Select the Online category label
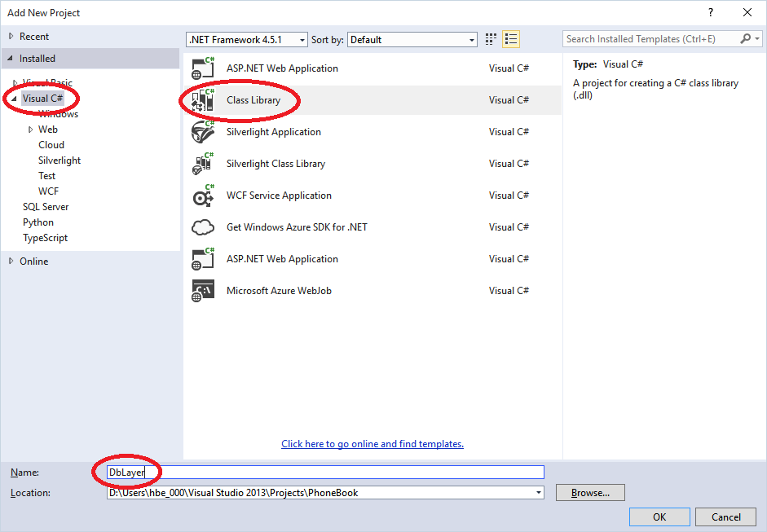Screen dimensions: 767x532 point(33,261)
